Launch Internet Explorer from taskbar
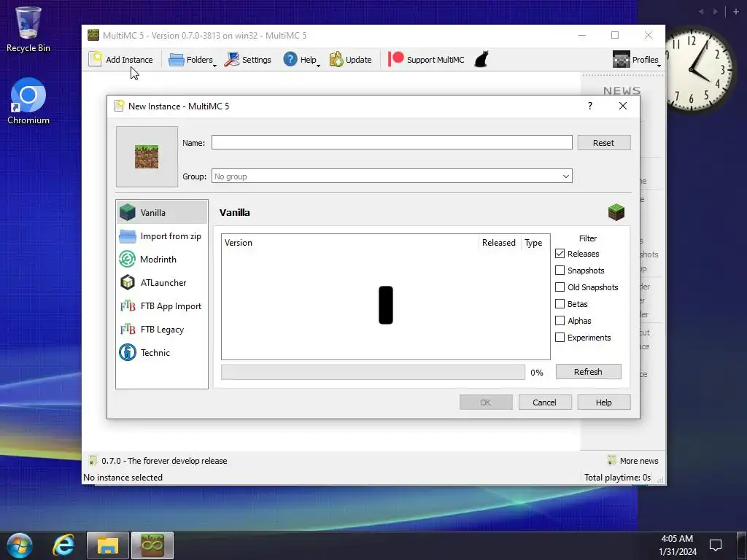The width and height of the screenshot is (747, 560). click(63, 545)
